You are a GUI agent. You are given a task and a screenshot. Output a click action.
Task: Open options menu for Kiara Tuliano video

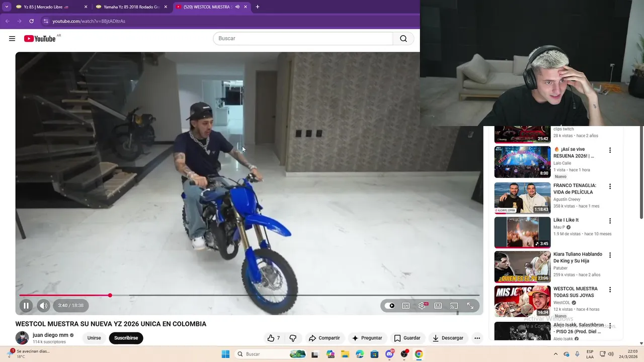610,255
